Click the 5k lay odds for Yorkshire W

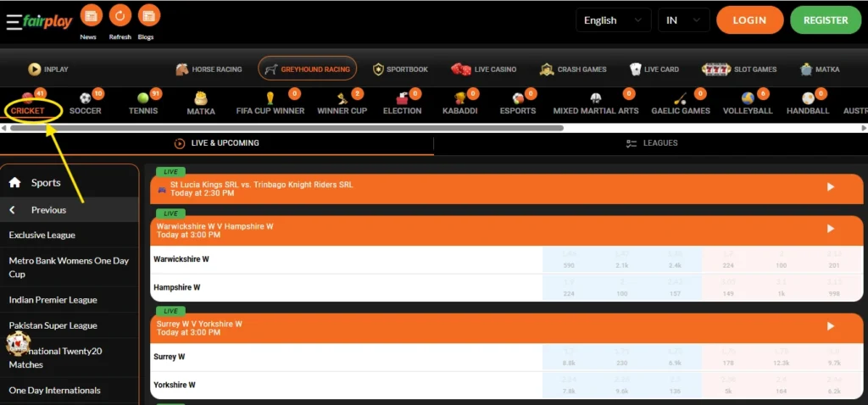pyautogui.click(x=728, y=385)
